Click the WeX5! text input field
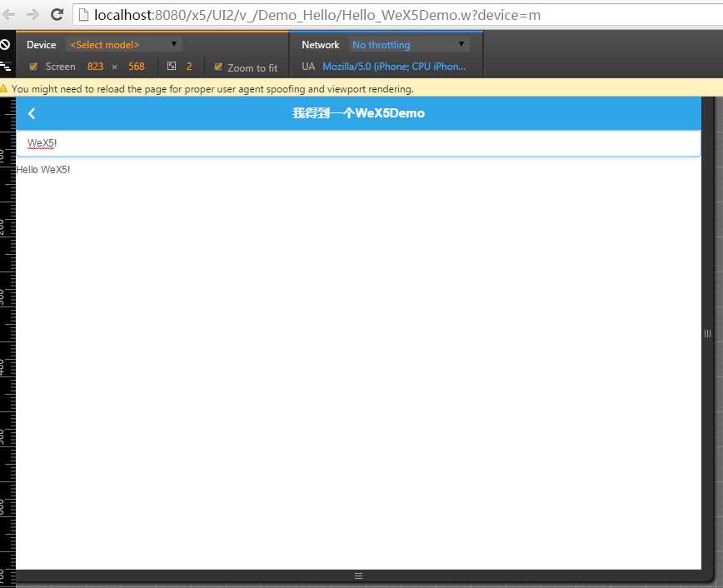The height and width of the screenshot is (588, 723). click(358, 143)
